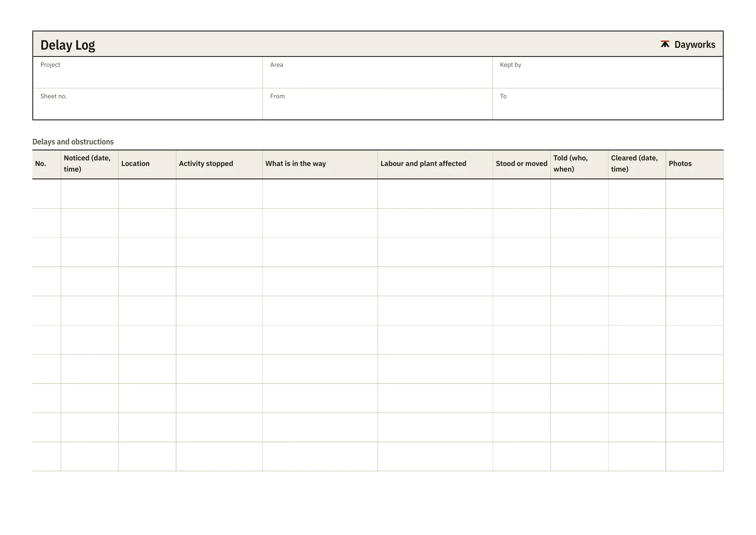Click the Activity stopped column header

(219, 164)
